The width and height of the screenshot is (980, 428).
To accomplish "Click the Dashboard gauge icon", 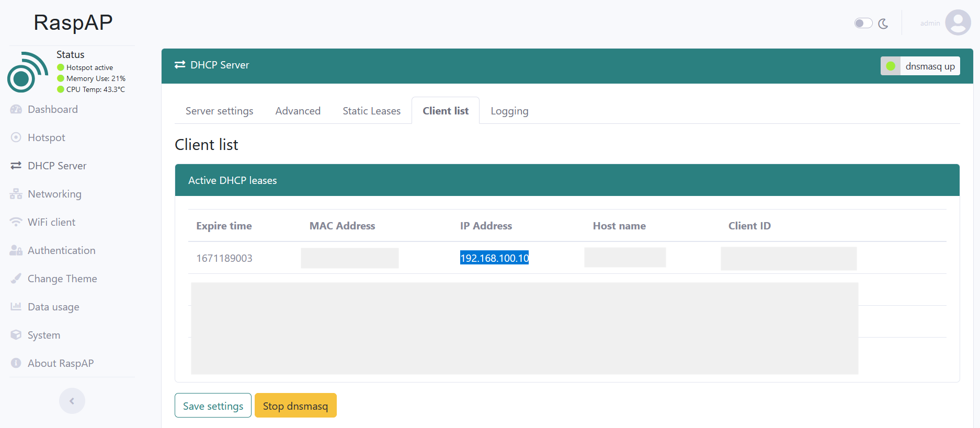I will [16, 109].
